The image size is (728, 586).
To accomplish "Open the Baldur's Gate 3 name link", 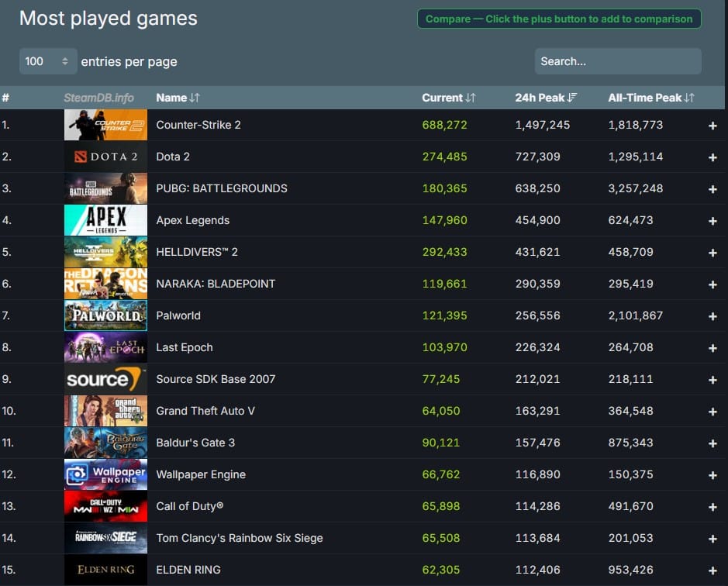I will click(x=195, y=443).
